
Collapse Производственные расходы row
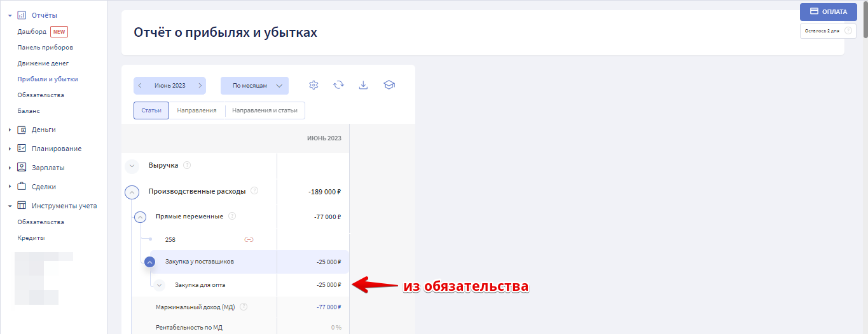click(132, 192)
